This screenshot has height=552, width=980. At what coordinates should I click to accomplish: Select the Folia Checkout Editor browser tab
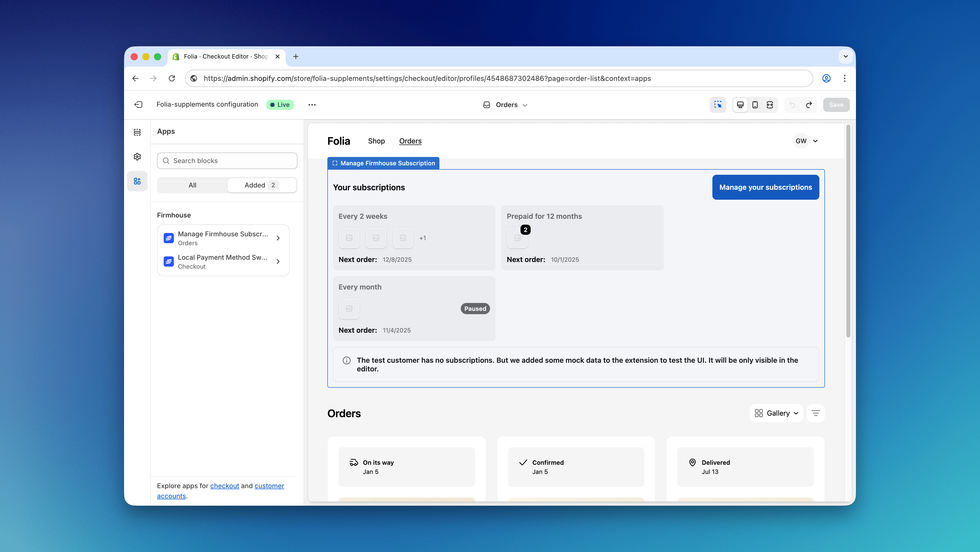(226, 56)
